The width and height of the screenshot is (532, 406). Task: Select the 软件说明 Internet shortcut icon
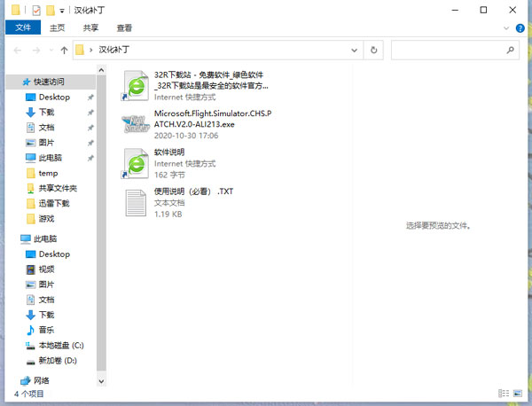click(x=137, y=163)
